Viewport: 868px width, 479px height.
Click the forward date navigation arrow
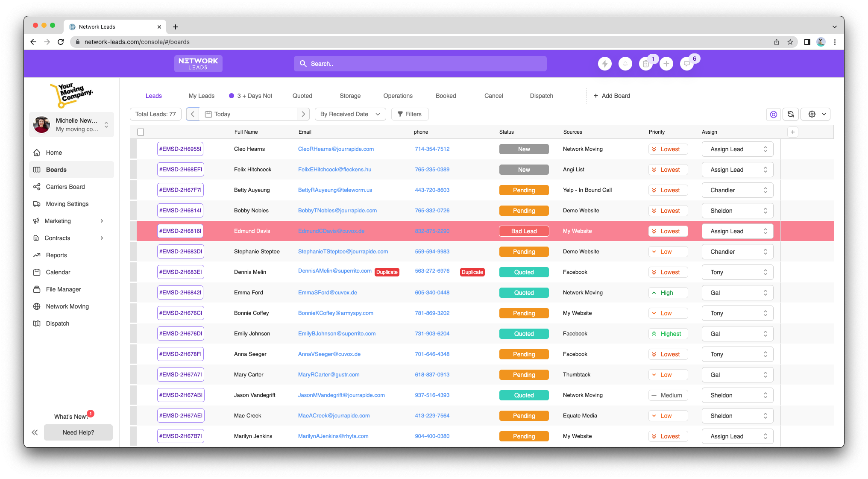point(303,114)
